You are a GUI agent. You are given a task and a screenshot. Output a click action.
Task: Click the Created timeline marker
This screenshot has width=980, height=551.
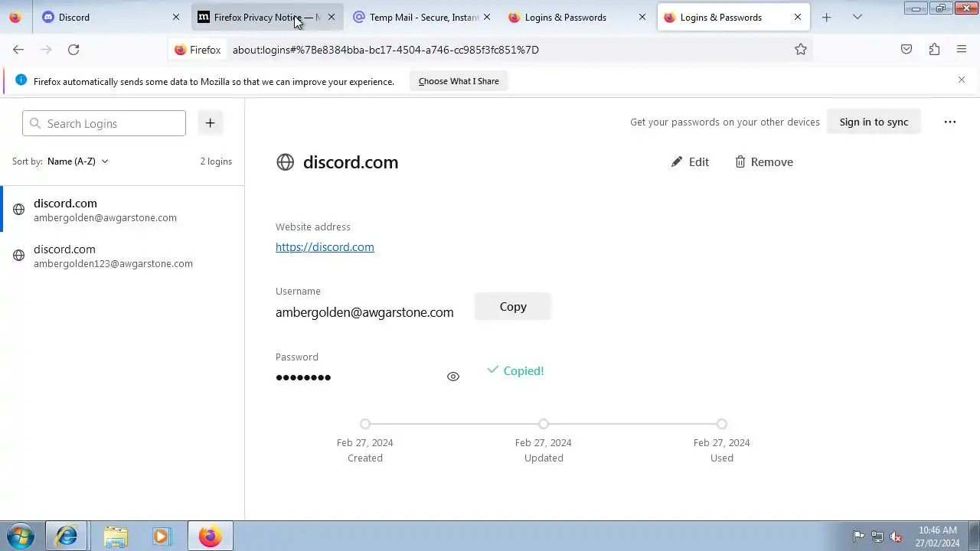pos(365,424)
